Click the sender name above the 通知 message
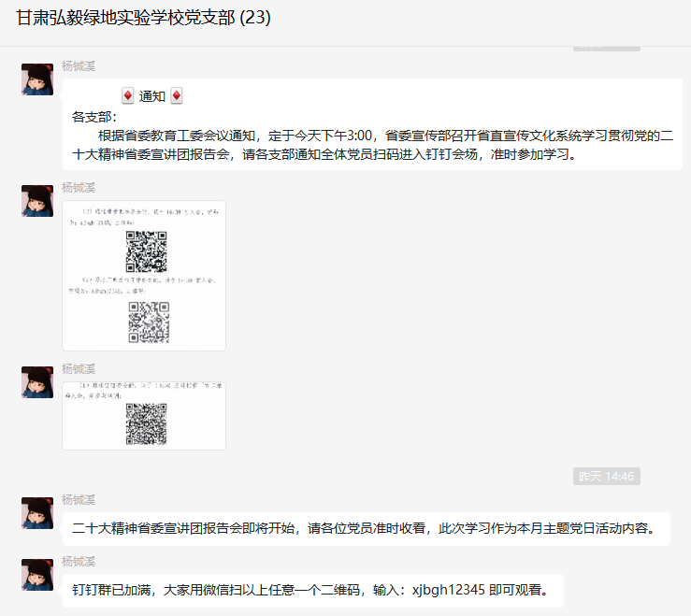The height and width of the screenshot is (616, 691). (x=79, y=66)
